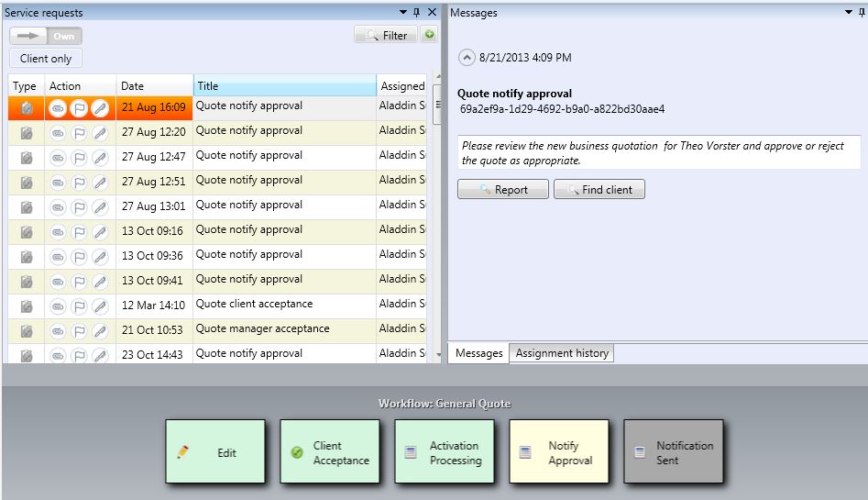
Task: Click the Find client button
Action: (x=599, y=190)
